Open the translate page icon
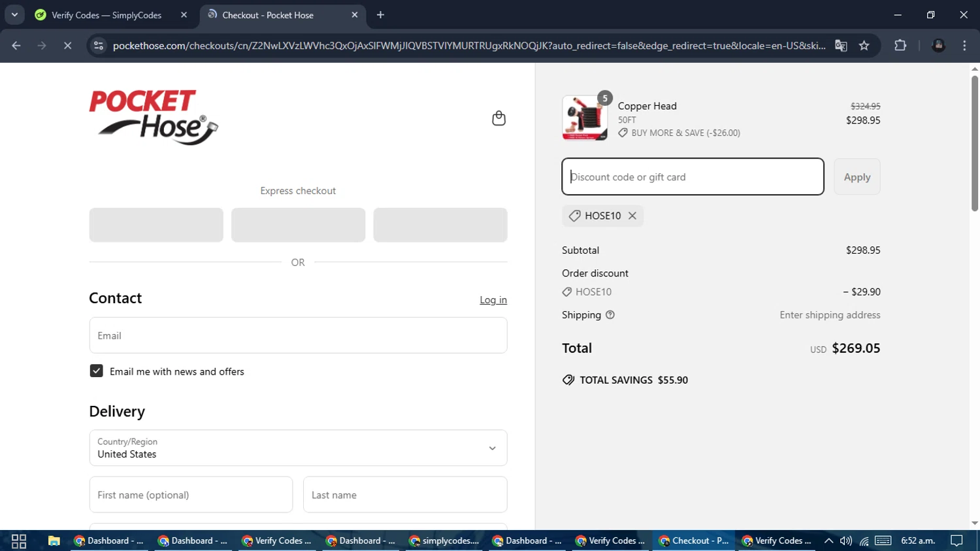Image resolution: width=980 pixels, height=551 pixels. point(841,46)
